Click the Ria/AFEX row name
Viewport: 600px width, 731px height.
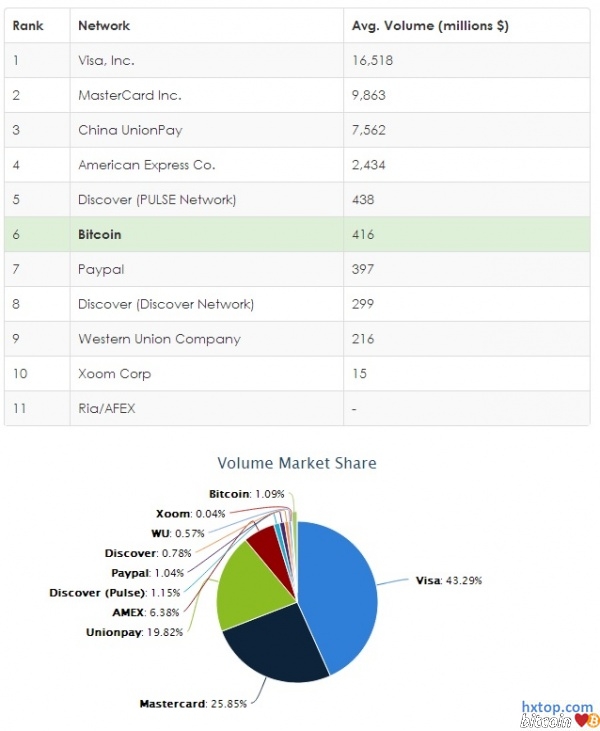coord(106,408)
